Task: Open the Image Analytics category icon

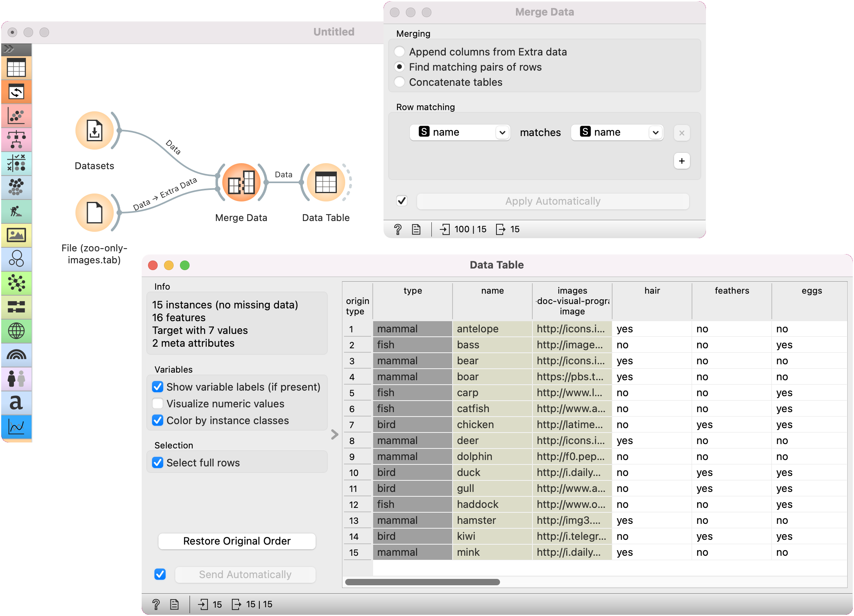Action: 16,235
